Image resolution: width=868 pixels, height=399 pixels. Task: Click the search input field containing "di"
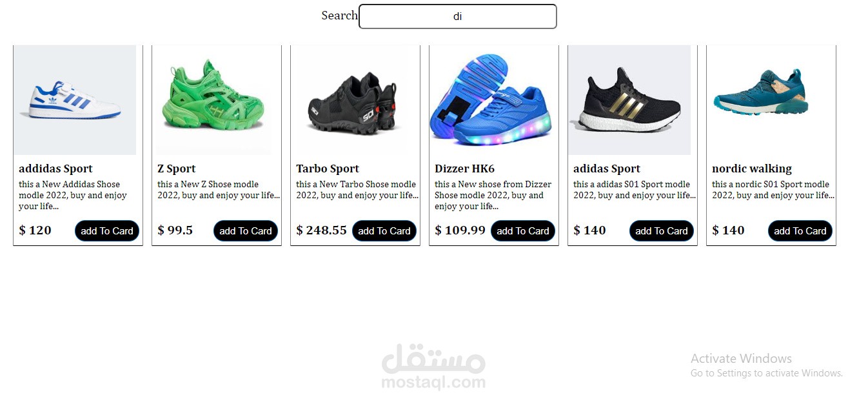457,17
